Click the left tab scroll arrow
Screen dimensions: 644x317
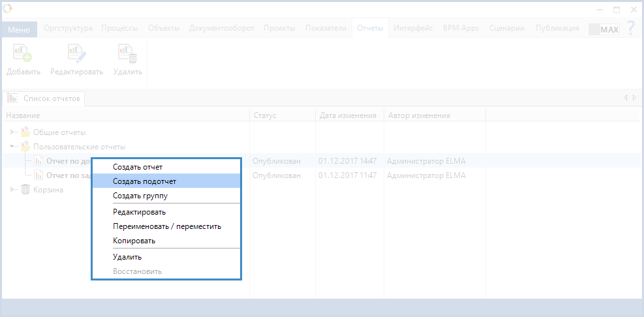click(625, 98)
